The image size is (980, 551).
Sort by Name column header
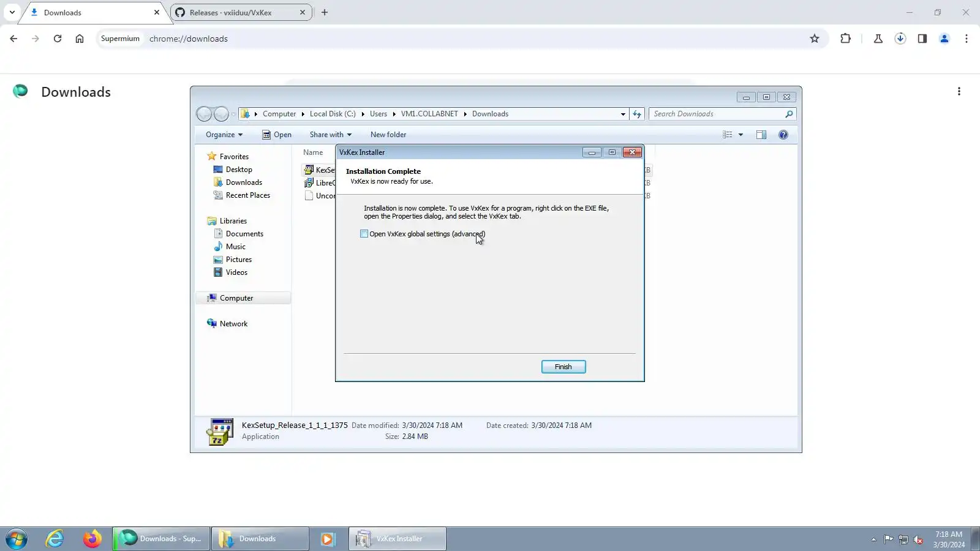(x=313, y=152)
